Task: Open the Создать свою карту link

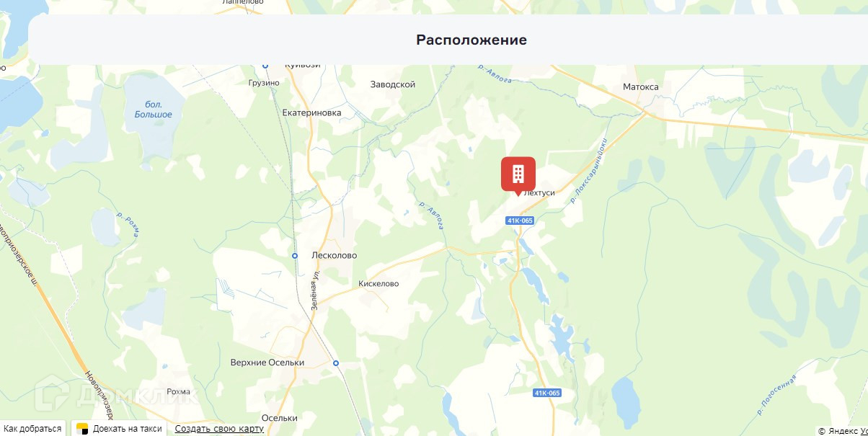Action: (219, 429)
